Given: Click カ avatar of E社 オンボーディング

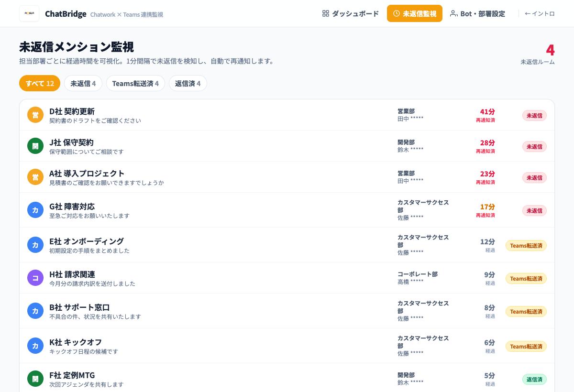Looking at the screenshot, I should [35, 245].
